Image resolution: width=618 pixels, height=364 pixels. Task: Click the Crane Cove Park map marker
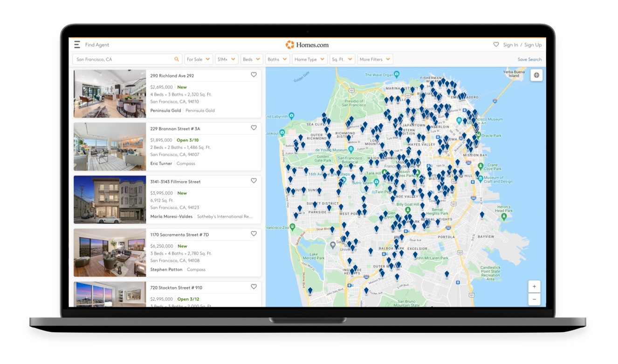click(481, 166)
